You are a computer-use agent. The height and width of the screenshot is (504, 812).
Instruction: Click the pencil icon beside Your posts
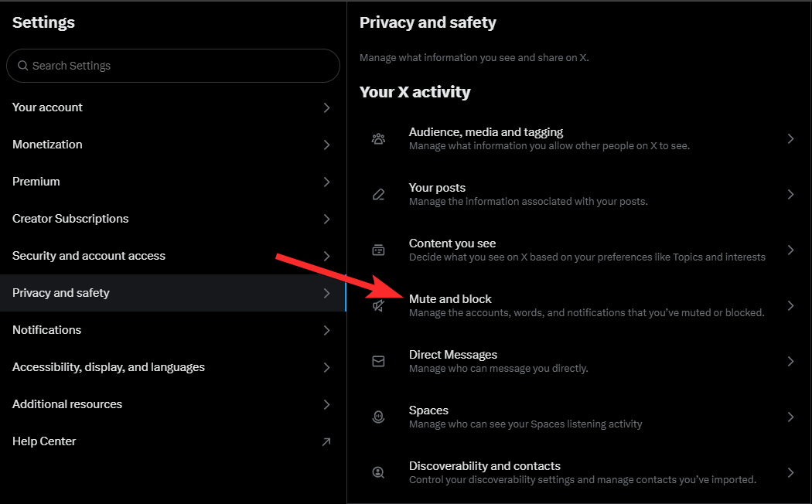click(378, 195)
